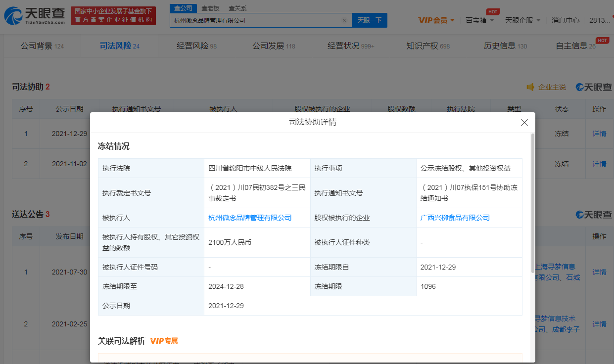Click the 天眼一下 search button

[369, 20]
